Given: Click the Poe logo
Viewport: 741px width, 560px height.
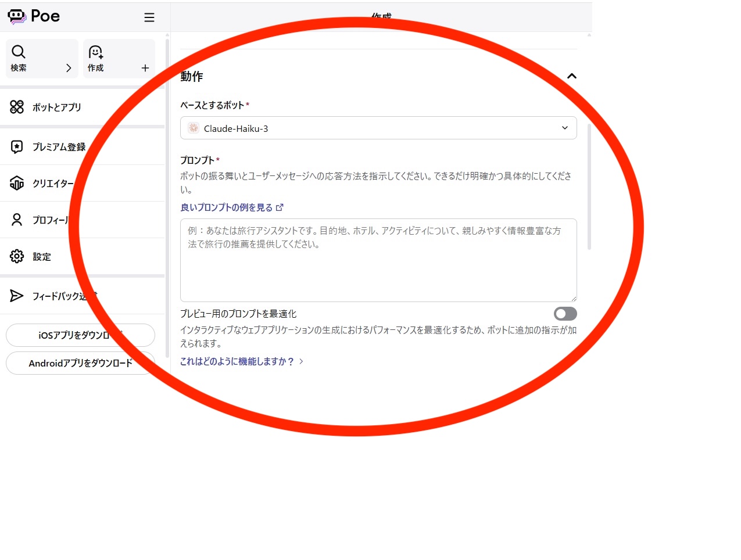Looking at the screenshot, I should coord(34,16).
